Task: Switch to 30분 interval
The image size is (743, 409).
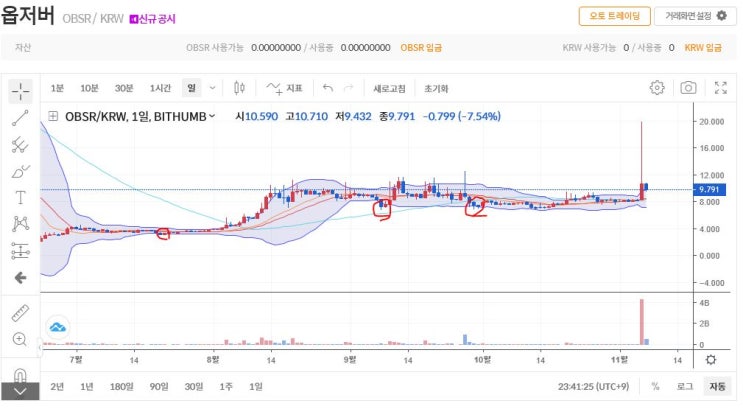Action: coord(124,88)
